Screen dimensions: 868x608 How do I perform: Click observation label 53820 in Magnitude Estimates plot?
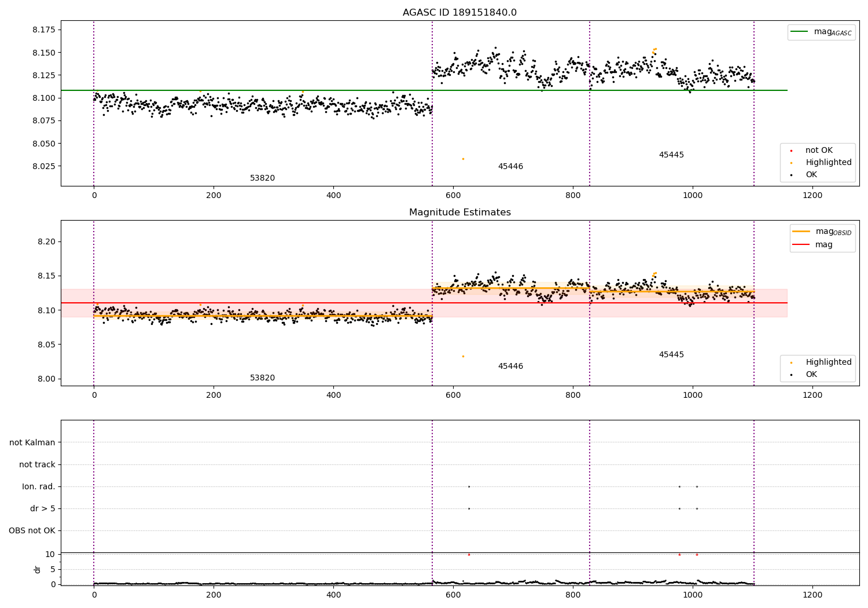click(x=262, y=378)
